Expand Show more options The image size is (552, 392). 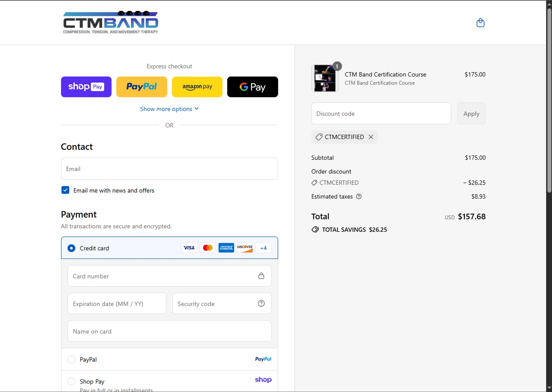click(169, 109)
